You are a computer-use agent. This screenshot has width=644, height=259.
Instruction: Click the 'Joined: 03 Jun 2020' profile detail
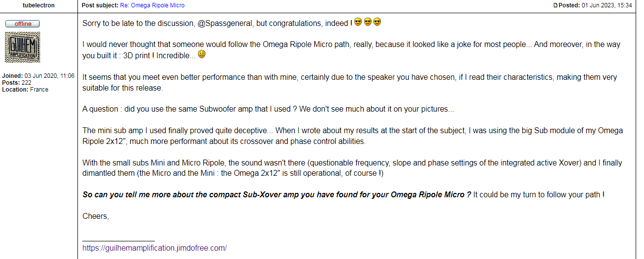38,76
